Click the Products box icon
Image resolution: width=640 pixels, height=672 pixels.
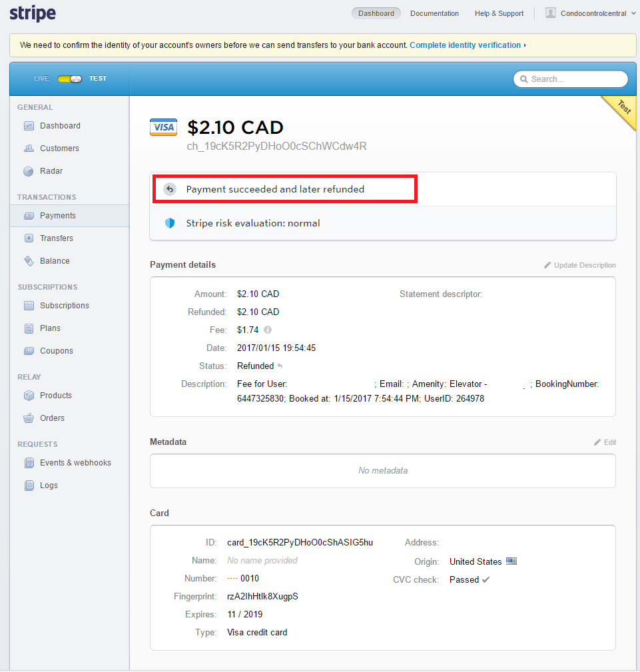(x=29, y=396)
